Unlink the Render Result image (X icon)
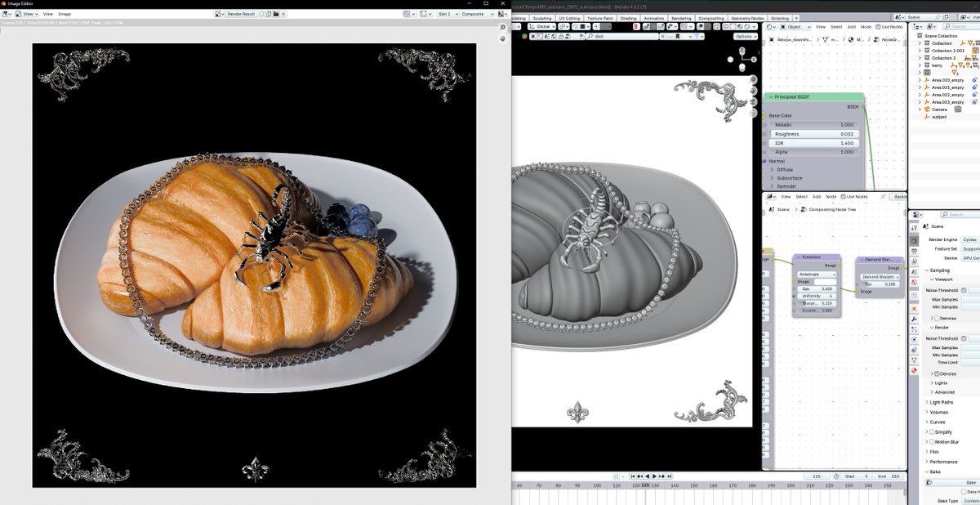The height and width of the screenshot is (505, 980). pyautogui.click(x=285, y=14)
